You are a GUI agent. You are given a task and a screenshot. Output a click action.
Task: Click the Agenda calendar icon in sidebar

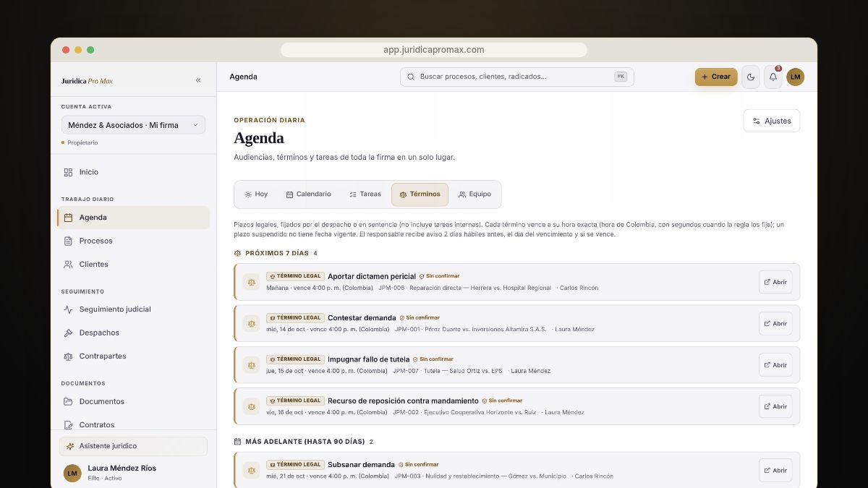68,218
